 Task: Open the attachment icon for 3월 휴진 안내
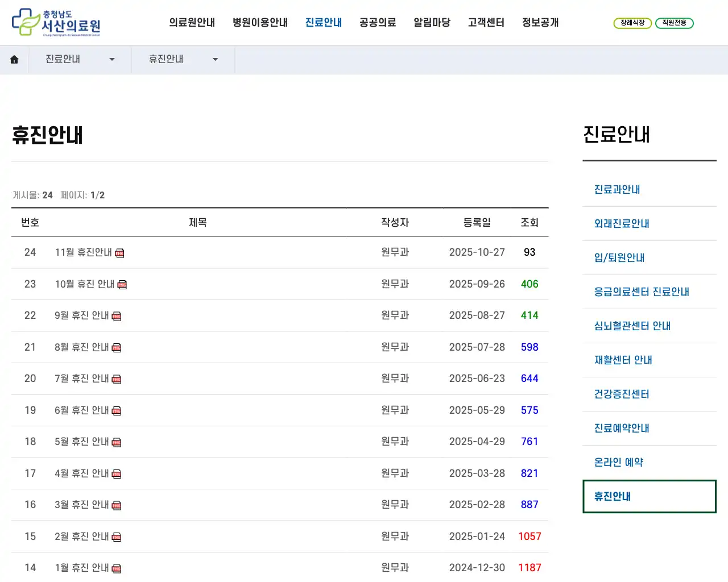tap(117, 505)
